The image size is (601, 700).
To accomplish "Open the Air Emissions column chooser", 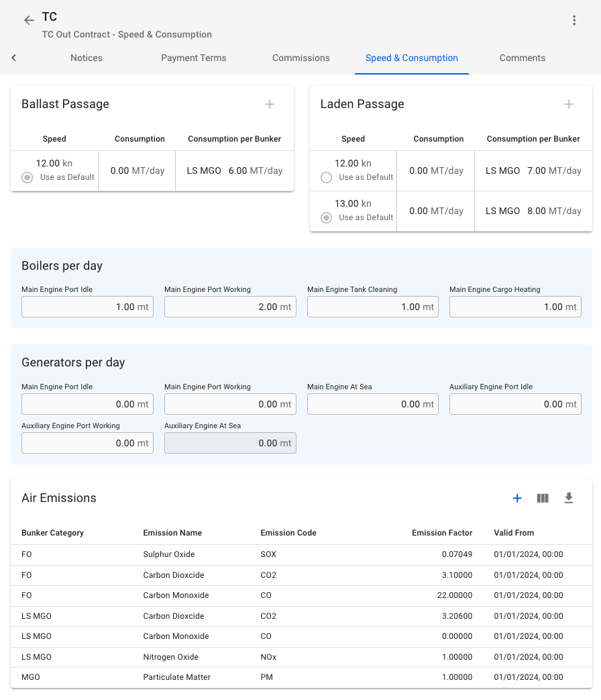I will 543,498.
